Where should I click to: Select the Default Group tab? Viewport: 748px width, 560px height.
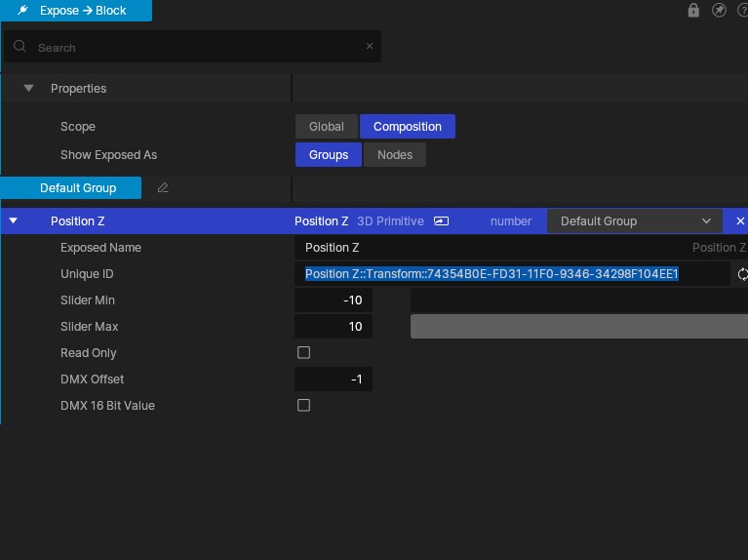77,187
